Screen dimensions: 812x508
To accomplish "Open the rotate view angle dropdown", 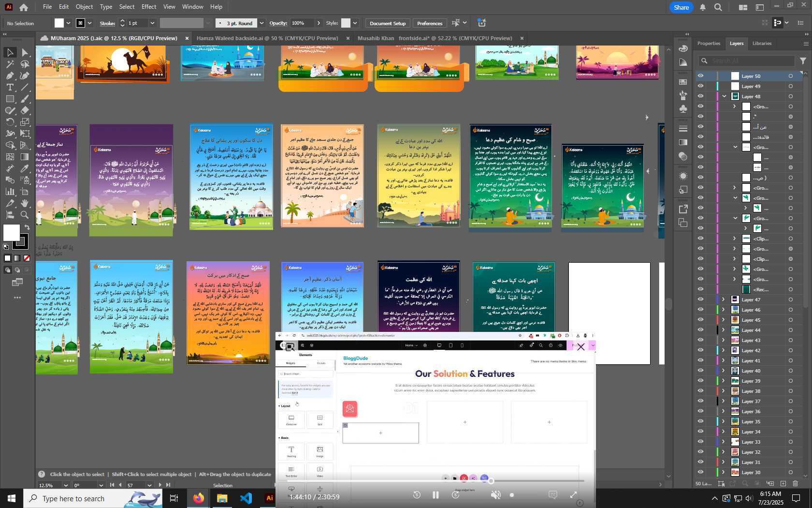I will pos(101,485).
